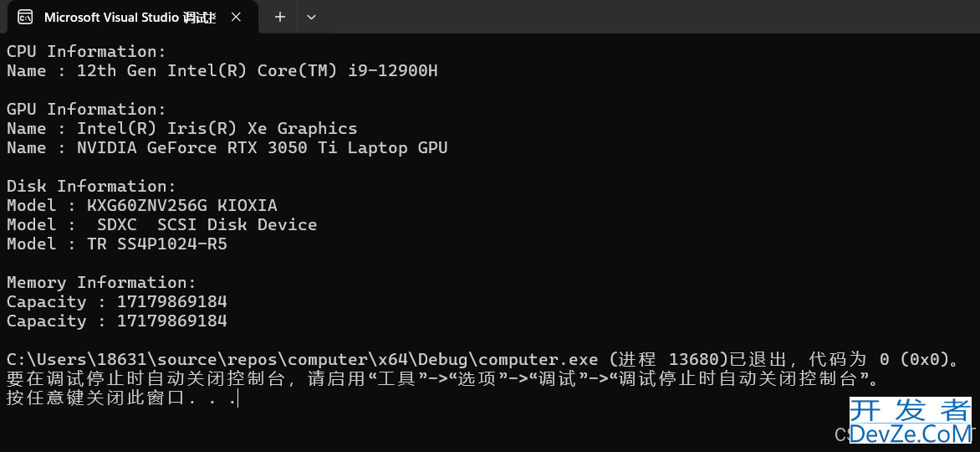
Task: Click the "CPU Information:" heading line
Action: point(87,51)
